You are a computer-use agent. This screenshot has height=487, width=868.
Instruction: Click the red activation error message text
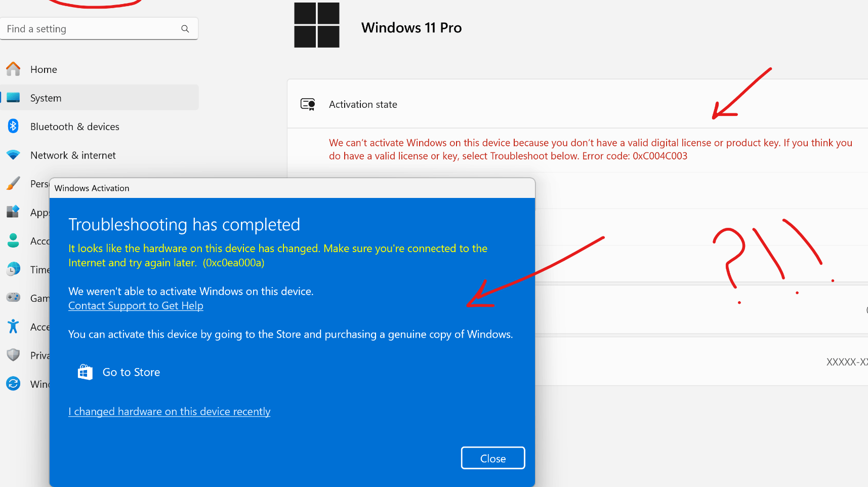(591, 149)
